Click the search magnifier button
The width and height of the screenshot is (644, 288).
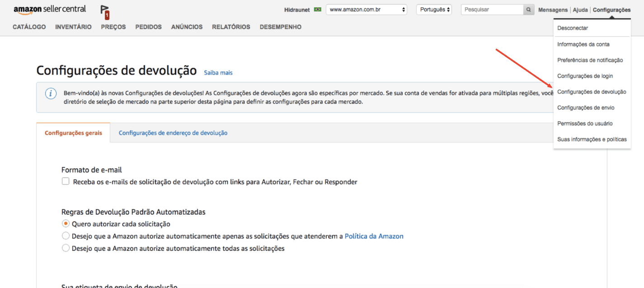[x=528, y=9]
